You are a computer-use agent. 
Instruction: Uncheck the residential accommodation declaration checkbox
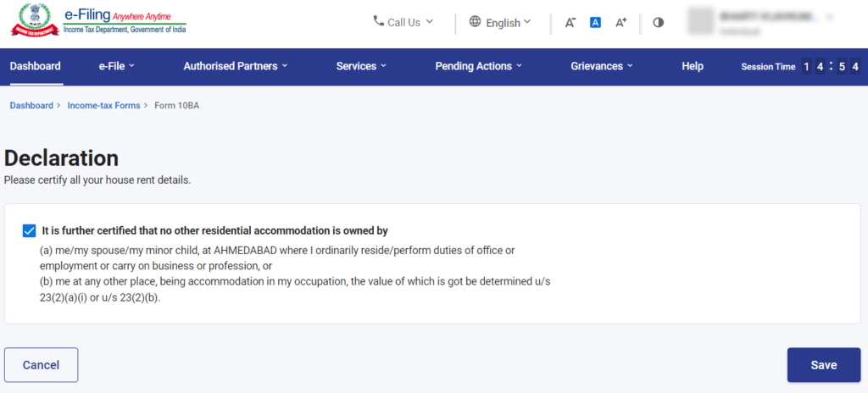[x=30, y=230]
